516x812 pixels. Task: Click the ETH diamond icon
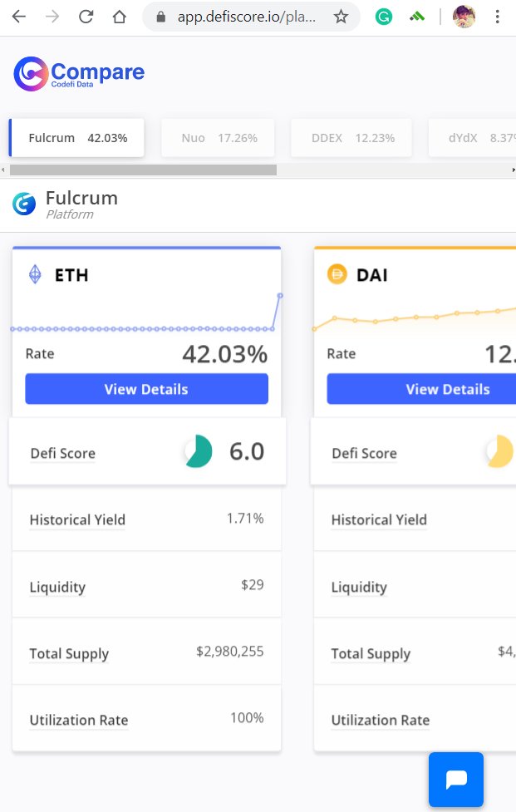35,274
